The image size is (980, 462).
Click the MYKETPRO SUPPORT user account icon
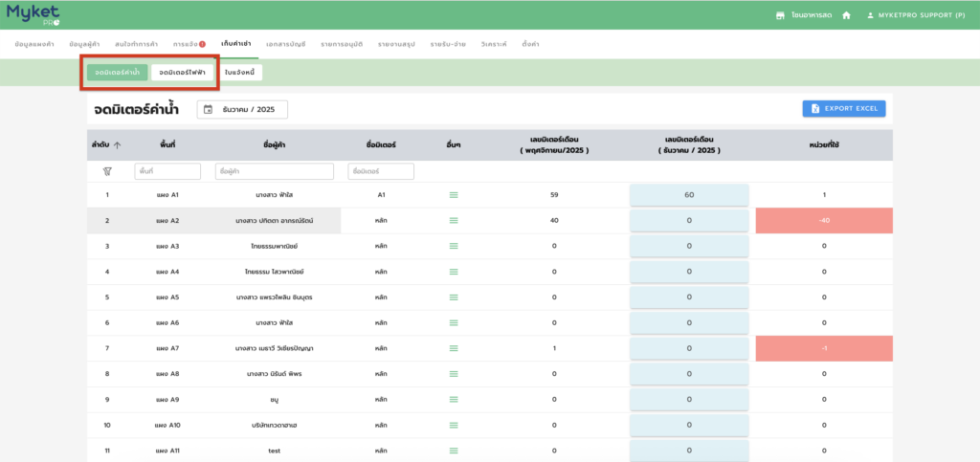click(870, 15)
